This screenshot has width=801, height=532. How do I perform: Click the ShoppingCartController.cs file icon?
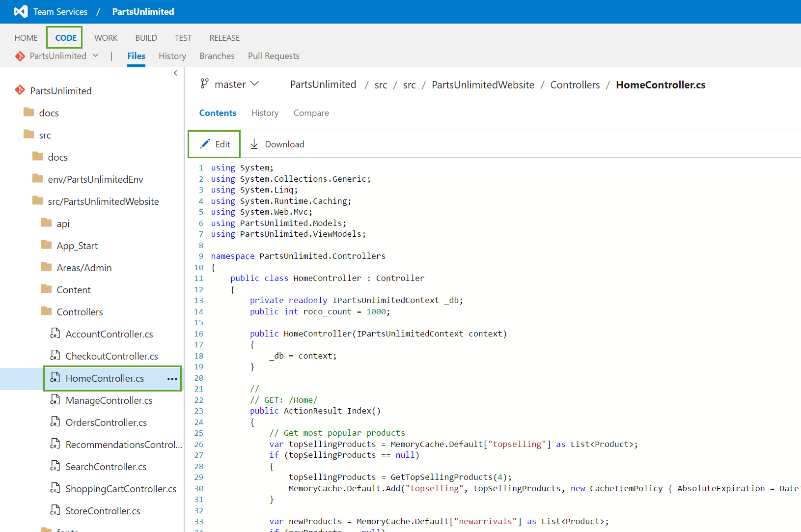click(x=55, y=488)
